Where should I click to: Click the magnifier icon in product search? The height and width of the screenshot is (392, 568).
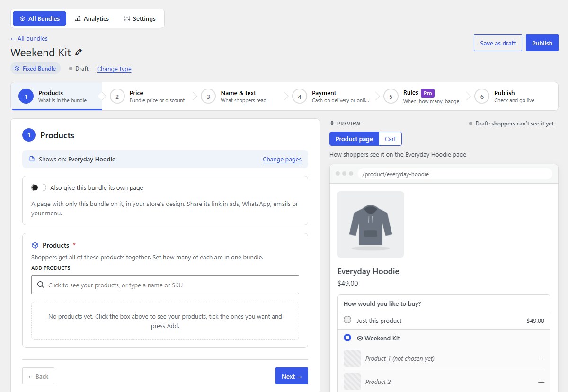point(41,285)
